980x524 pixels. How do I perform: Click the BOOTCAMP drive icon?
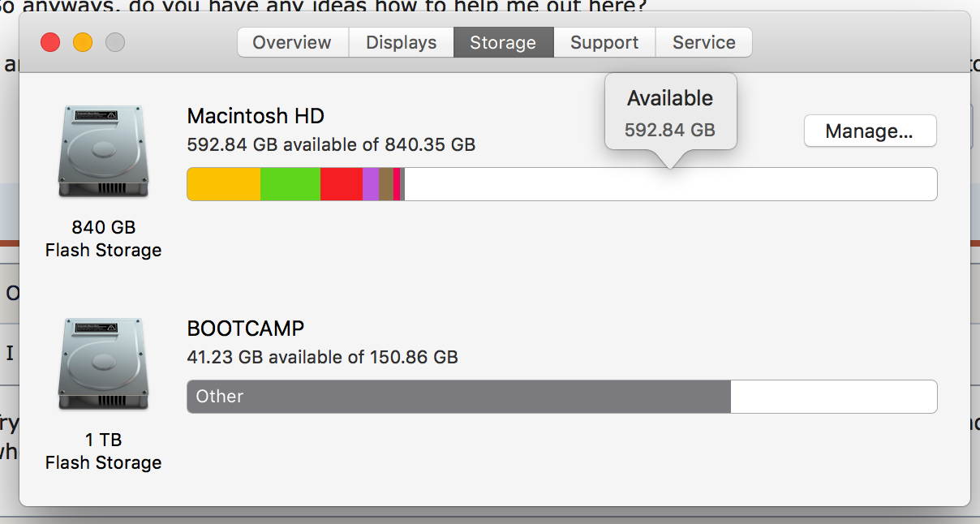click(x=103, y=364)
